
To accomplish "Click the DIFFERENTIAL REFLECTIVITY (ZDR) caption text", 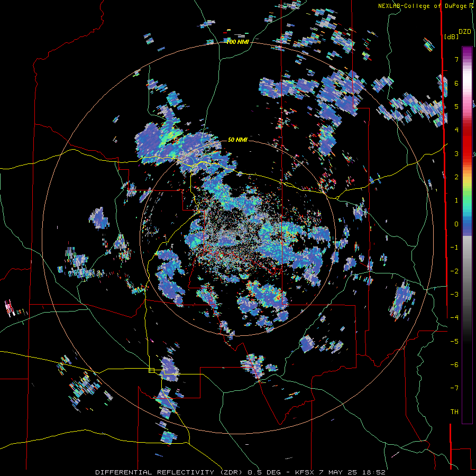I will [x=170, y=472].
